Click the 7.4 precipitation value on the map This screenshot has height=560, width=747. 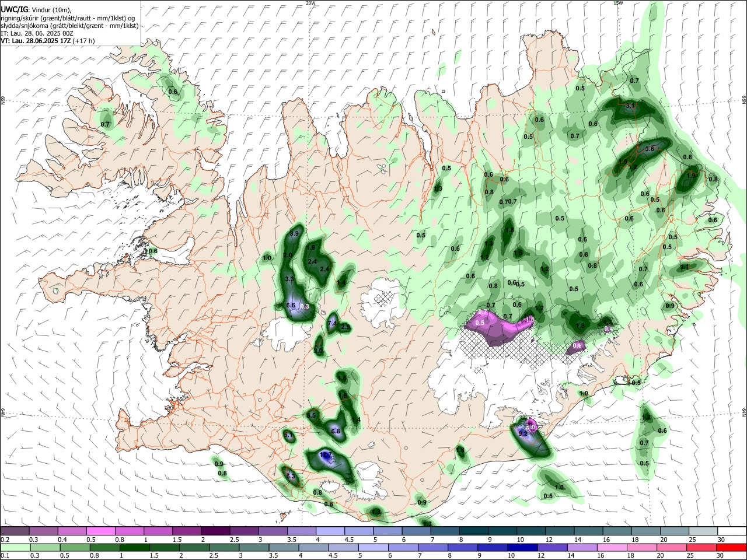[x=333, y=323]
